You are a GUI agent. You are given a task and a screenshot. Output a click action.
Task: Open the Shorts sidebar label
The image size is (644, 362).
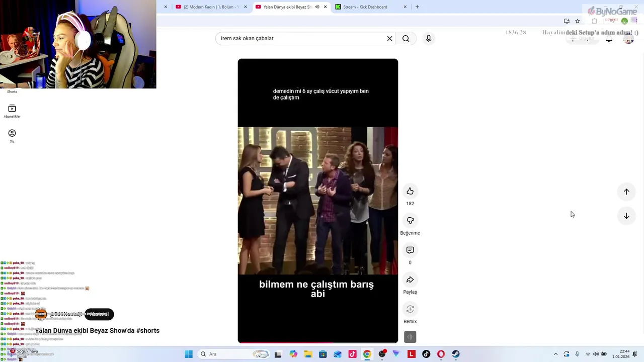pos(12,92)
